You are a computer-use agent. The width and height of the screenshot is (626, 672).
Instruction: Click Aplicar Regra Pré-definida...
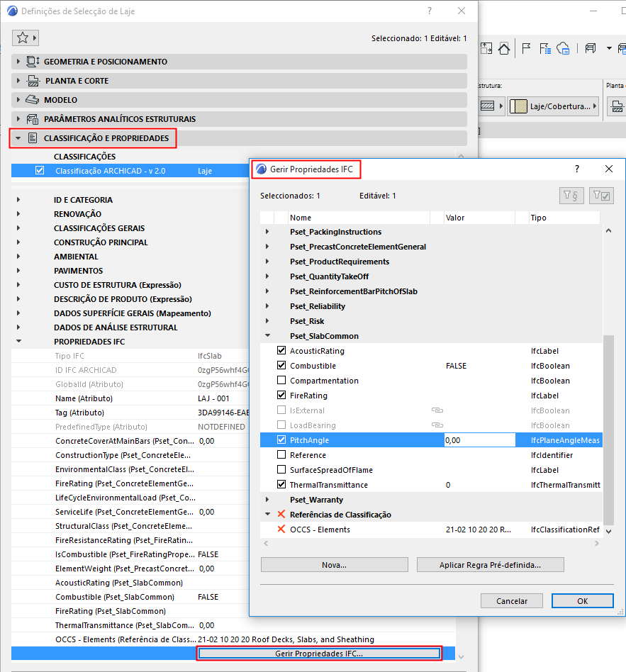tap(490, 564)
